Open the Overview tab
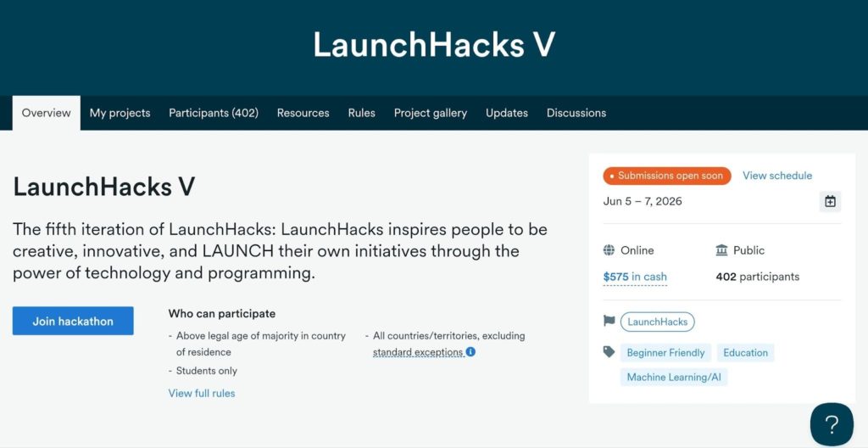The width and height of the screenshot is (868, 448). 46,113
